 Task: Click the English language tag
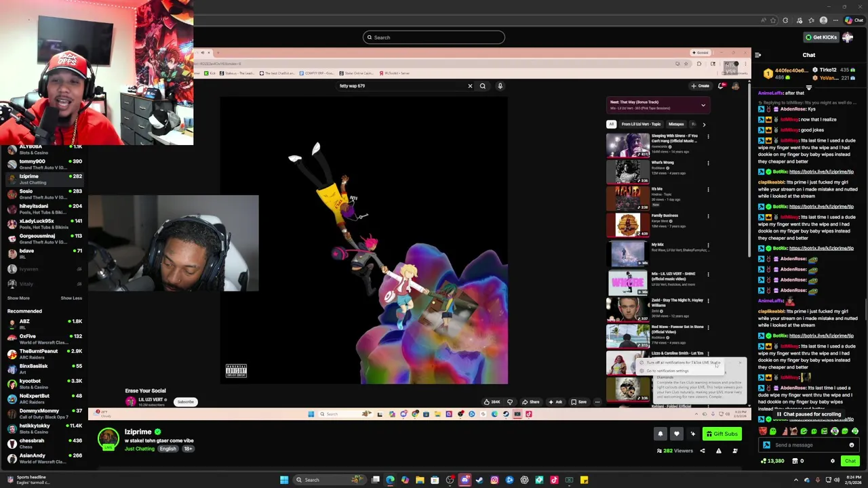click(x=167, y=449)
